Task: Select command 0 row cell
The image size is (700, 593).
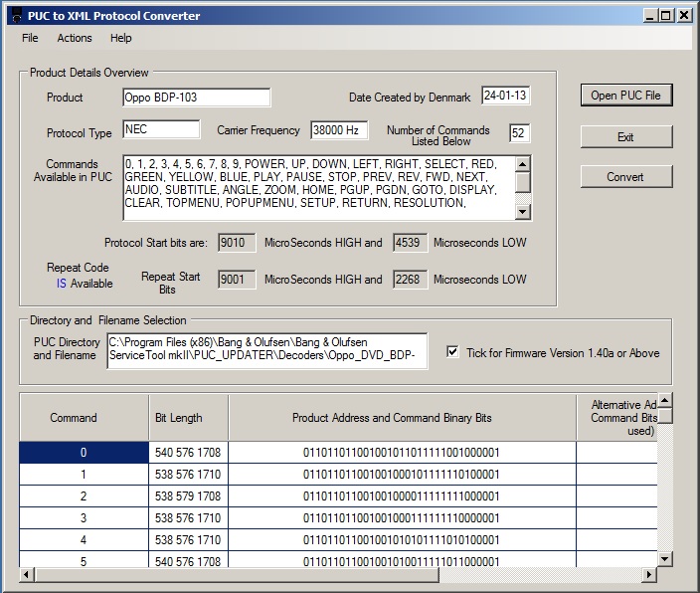Action: pyautogui.click(x=84, y=453)
